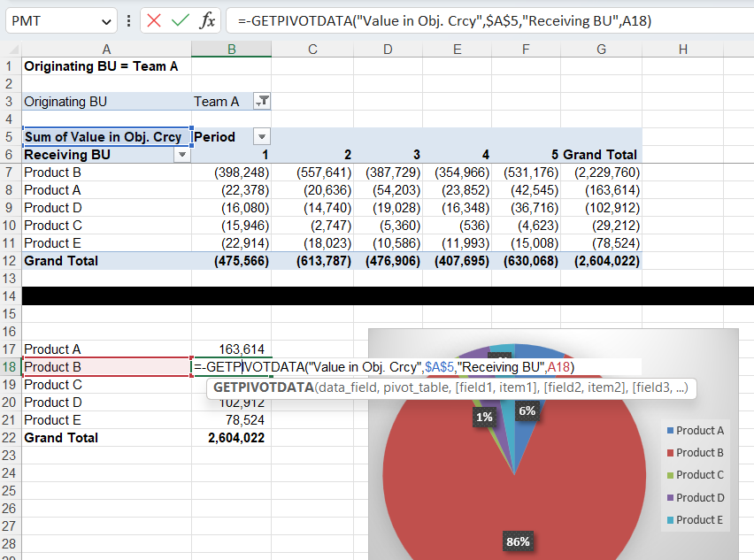Click the 'Sum of Value in Obj. Crcy' cell
The width and height of the screenshot is (754, 560).
coord(107,137)
